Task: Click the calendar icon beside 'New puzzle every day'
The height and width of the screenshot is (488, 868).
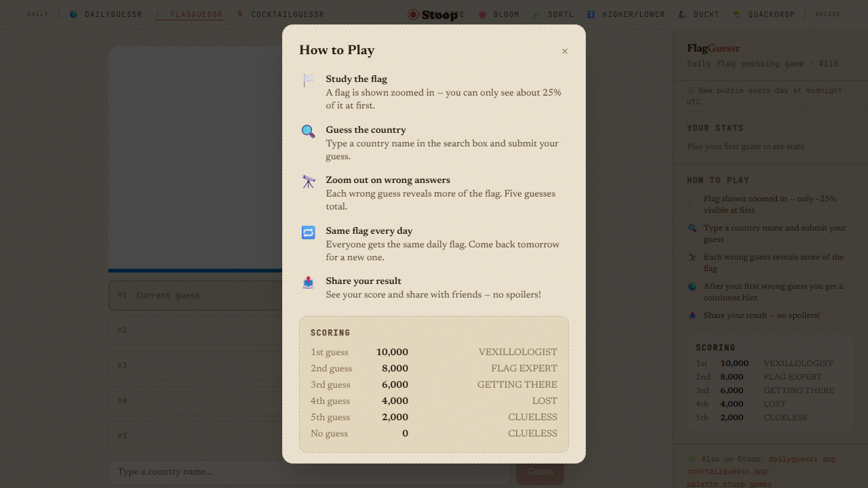Action: (x=691, y=91)
